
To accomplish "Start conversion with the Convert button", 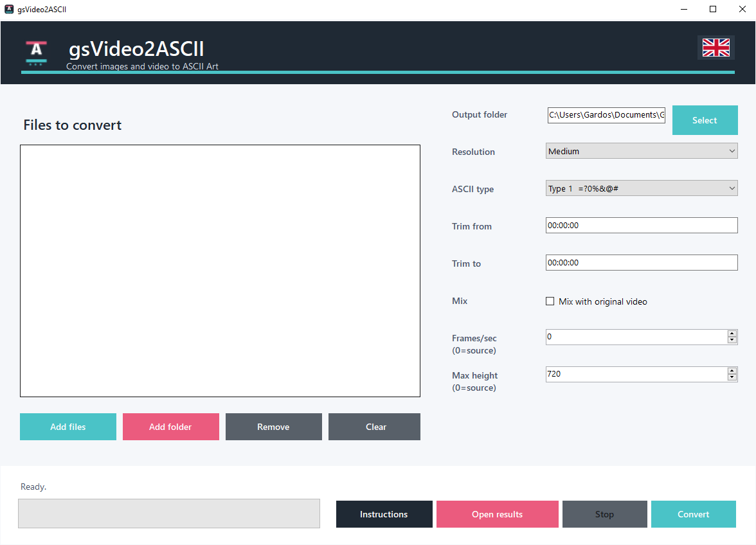I will click(693, 514).
